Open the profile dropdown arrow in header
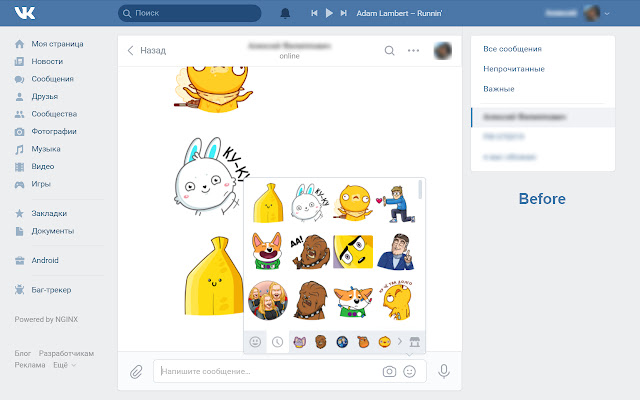The height and width of the screenshot is (400, 640). (607, 13)
